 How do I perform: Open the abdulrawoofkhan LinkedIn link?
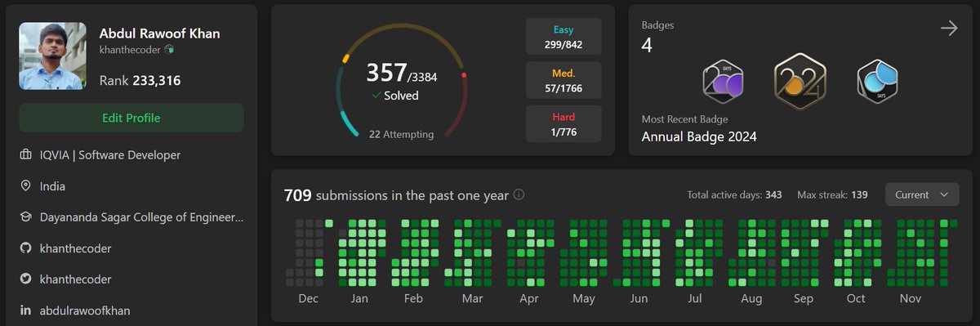tap(85, 310)
